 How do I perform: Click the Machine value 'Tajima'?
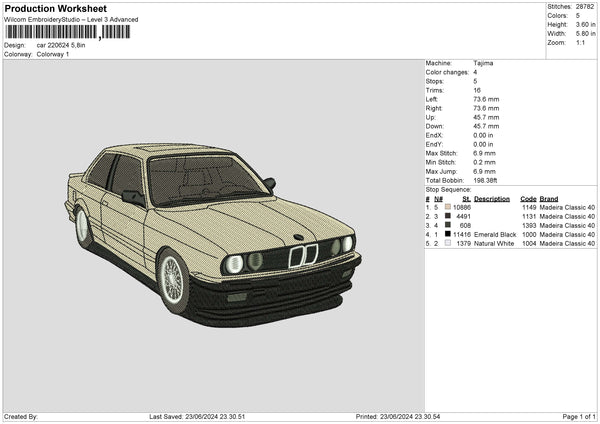coord(483,63)
